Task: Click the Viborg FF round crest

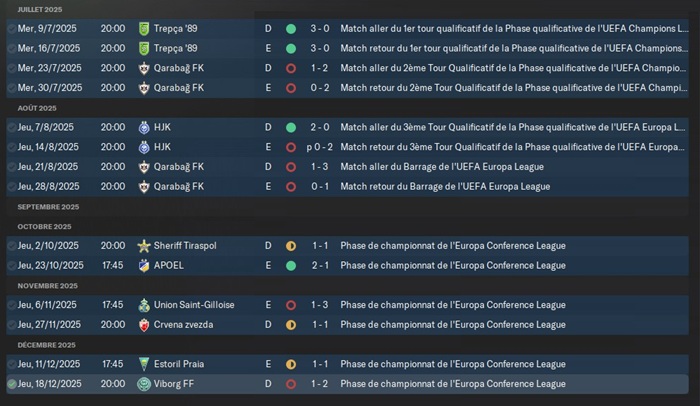Action: click(x=144, y=384)
